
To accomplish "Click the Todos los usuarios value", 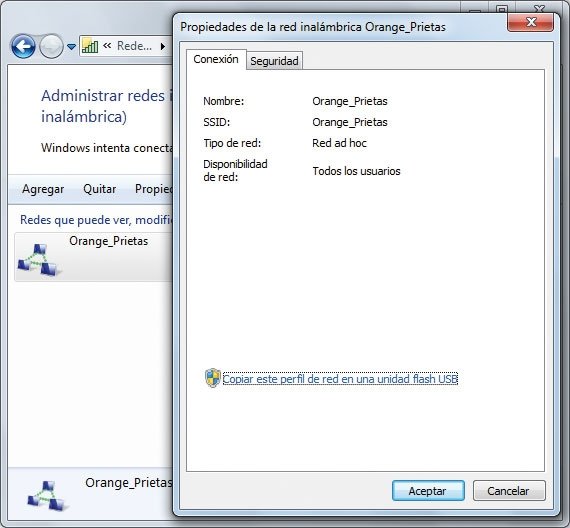I will (356, 171).
